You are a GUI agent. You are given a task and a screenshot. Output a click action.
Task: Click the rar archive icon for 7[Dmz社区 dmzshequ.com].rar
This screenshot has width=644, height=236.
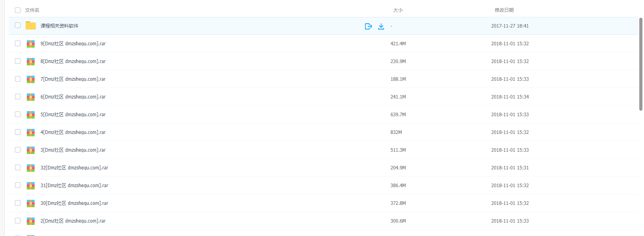pyautogui.click(x=31, y=79)
